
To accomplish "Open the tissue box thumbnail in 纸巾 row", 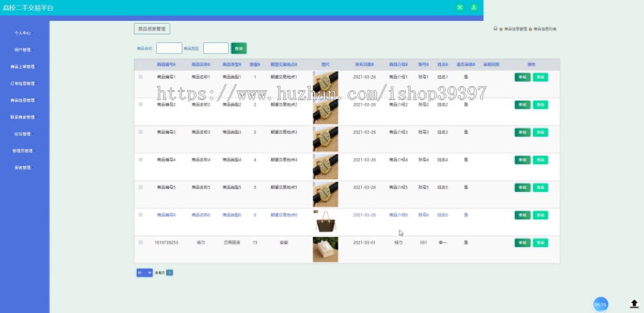I will click(x=326, y=249).
